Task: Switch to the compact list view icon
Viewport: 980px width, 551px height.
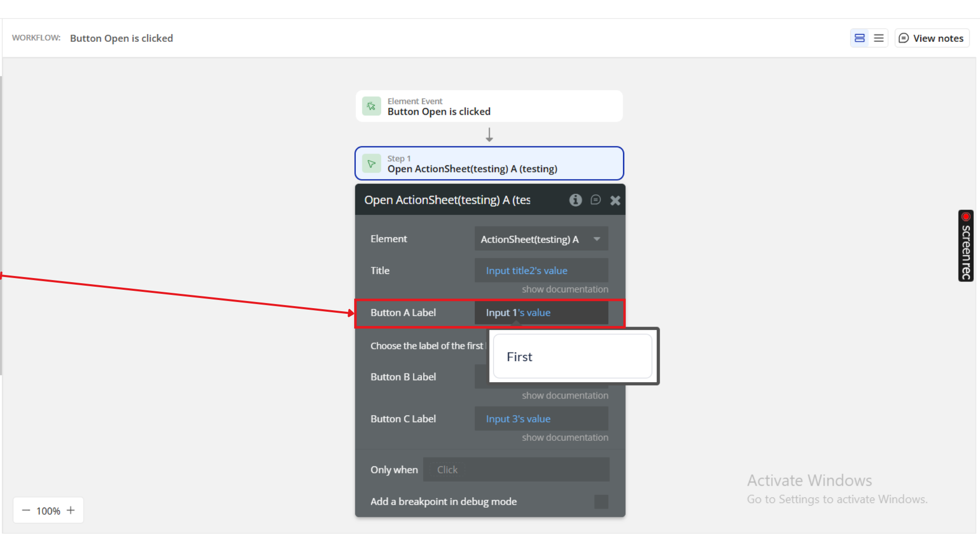Action: tap(878, 38)
